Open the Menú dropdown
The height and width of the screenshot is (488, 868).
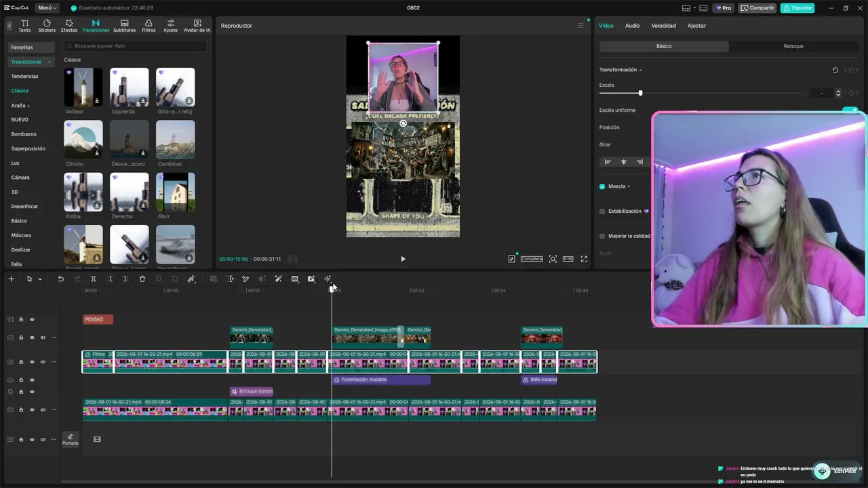point(47,8)
